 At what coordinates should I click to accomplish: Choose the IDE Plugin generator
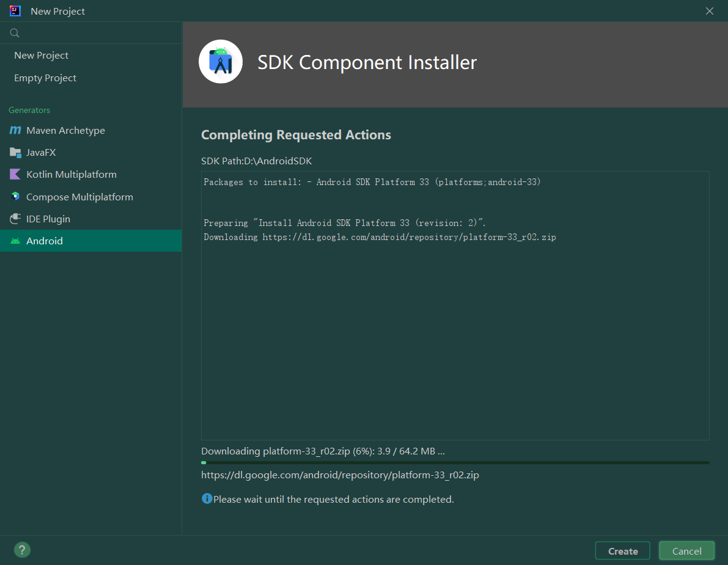click(91, 219)
